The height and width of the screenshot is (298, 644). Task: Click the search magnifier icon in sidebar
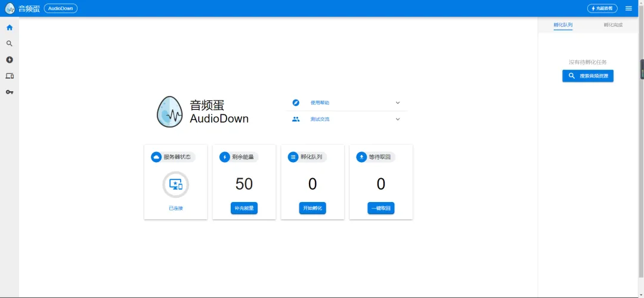tap(10, 44)
